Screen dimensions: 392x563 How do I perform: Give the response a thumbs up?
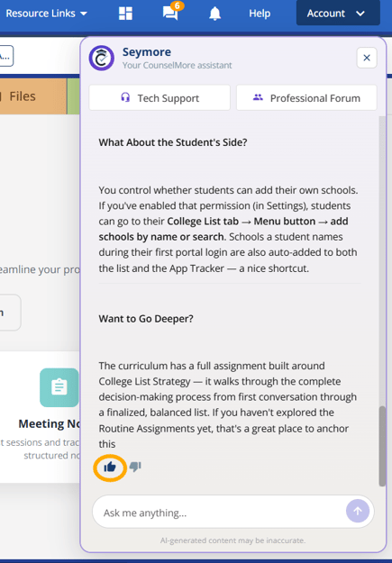pyautogui.click(x=110, y=467)
